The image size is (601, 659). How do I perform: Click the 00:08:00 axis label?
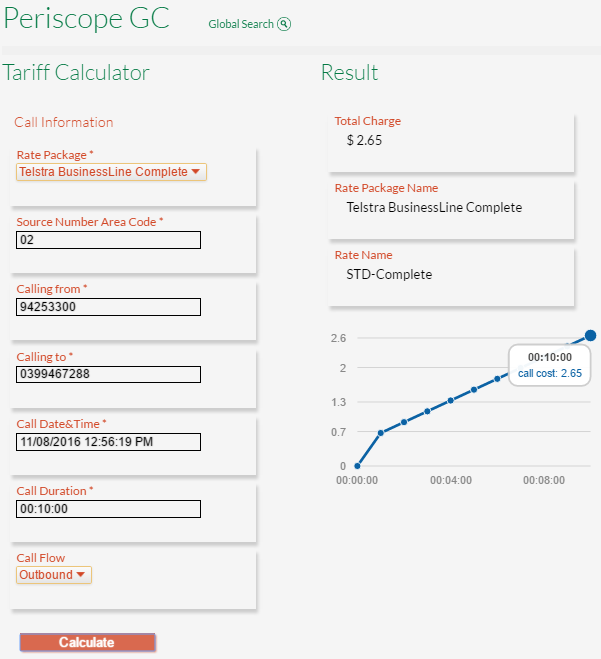click(x=544, y=480)
